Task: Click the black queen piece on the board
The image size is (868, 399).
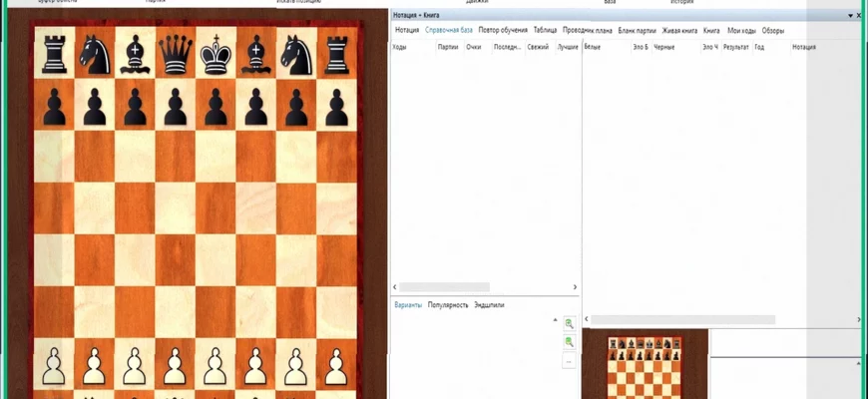Action: pos(176,52)
